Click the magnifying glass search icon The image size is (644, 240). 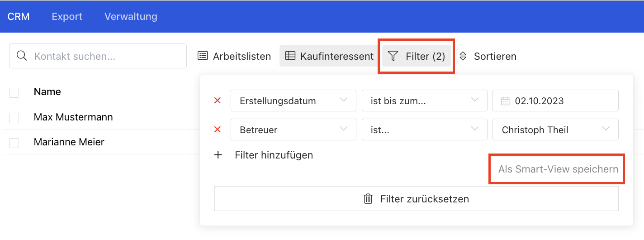pyautogui.click(x=21, y=56)
